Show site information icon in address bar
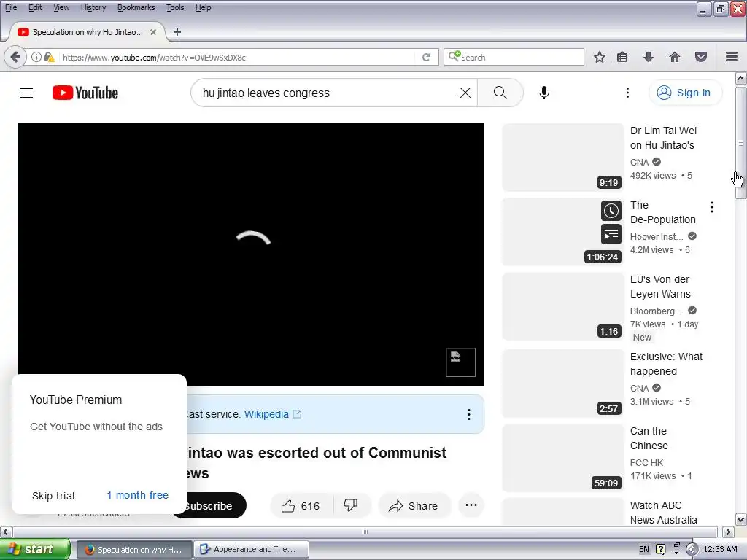Image resolution: width=747 pixels, height=560 pixels. coord(36,57)
